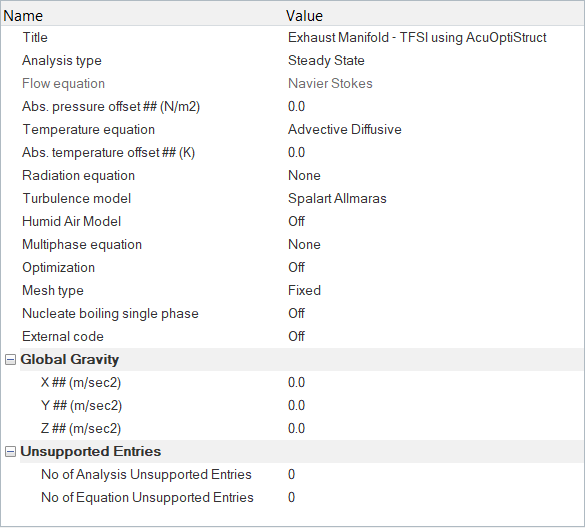Select No of Analysis Unsupported Entries label

[x=146, y=475]
